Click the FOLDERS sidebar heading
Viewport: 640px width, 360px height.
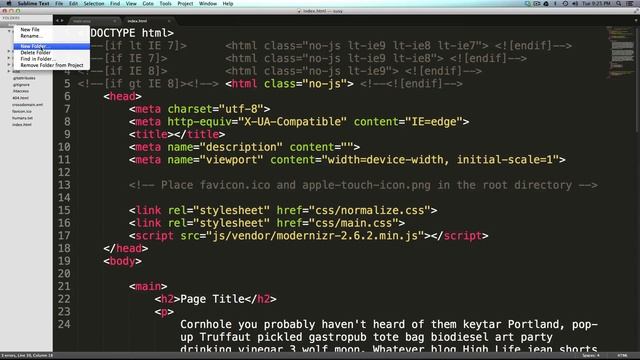pos(11,18)
